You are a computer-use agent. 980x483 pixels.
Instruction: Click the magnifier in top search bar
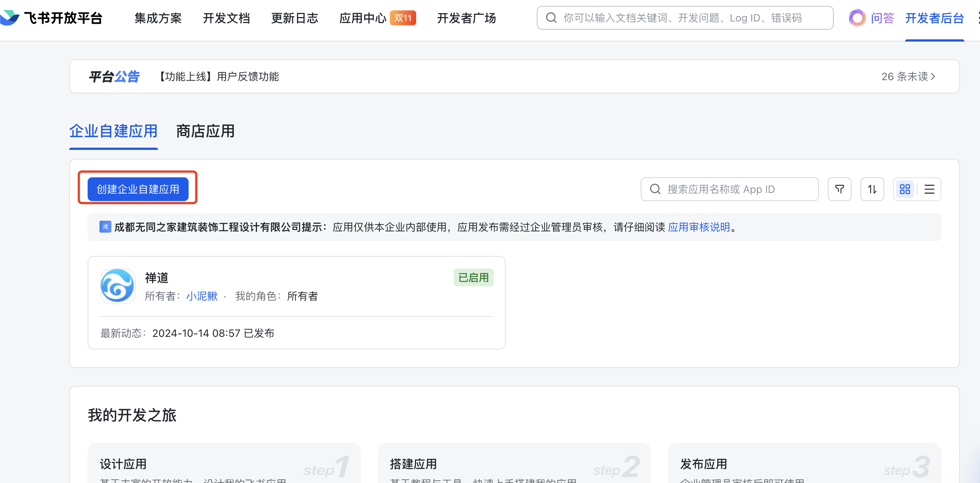(551, 18)
